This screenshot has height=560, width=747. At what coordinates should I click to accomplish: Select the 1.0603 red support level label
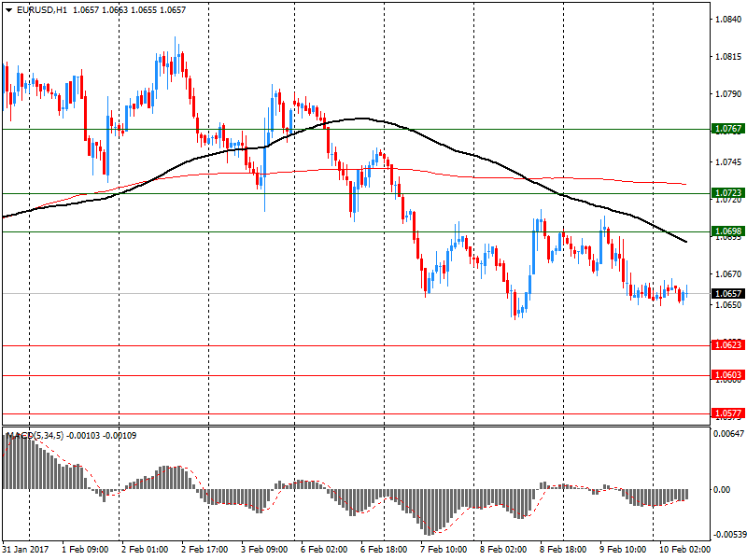click(x=728, y=375)
